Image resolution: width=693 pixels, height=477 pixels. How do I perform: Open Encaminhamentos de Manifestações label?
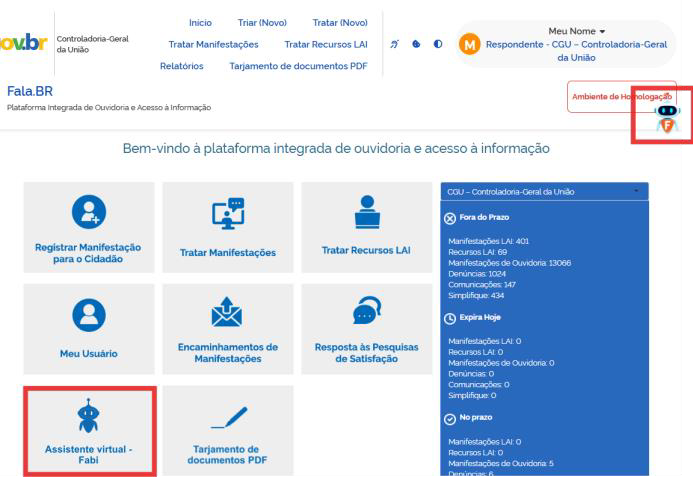(228, 353)
